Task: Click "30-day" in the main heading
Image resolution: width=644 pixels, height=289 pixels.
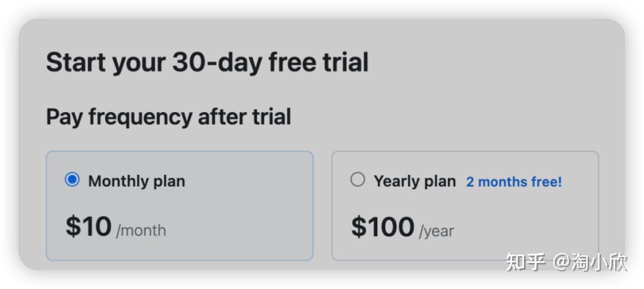Action: point(217,62)
